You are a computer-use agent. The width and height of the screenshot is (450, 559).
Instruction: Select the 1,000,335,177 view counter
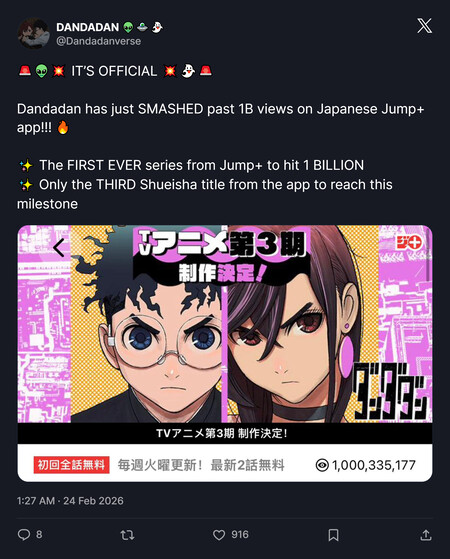(374, 465)
